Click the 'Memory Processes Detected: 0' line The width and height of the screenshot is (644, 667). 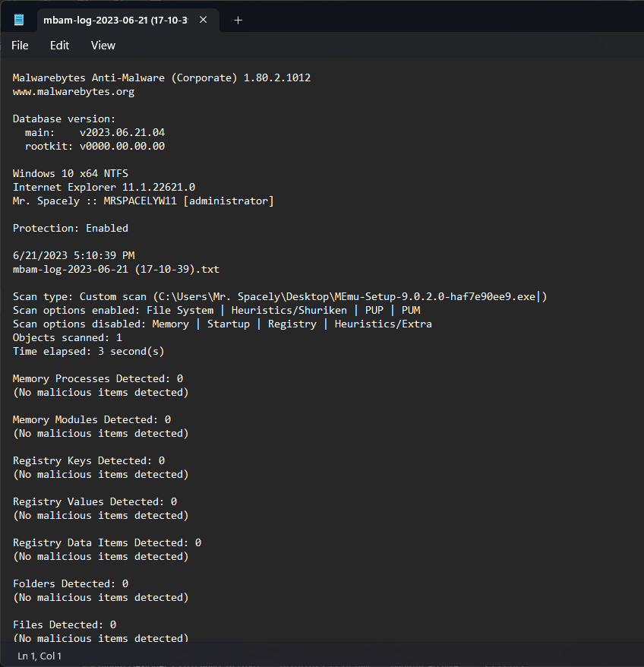click(x=98, y=378)
